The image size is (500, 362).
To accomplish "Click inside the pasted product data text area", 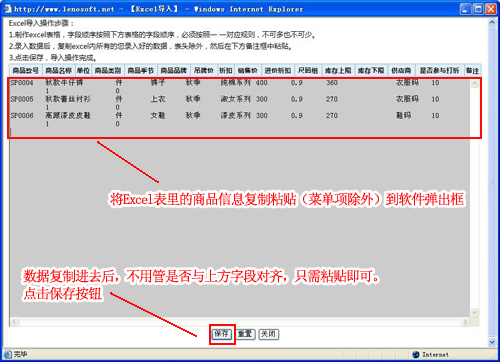I will click(239, 197).
